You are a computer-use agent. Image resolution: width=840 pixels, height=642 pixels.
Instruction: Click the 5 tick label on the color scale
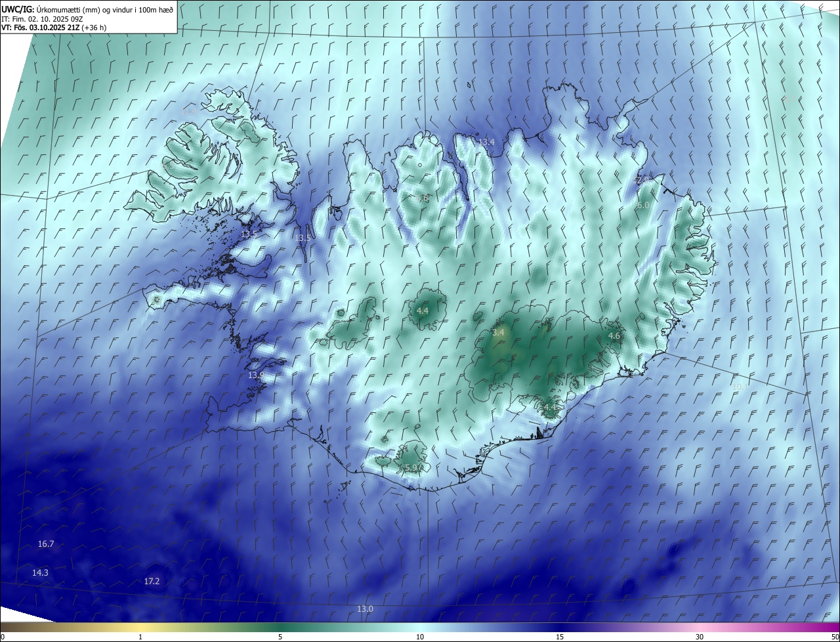280,637
